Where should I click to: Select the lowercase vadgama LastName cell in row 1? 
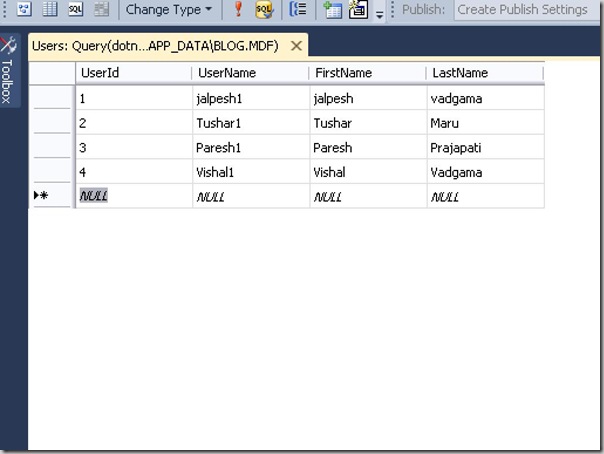pyautogui.click(x=486, y=99)
